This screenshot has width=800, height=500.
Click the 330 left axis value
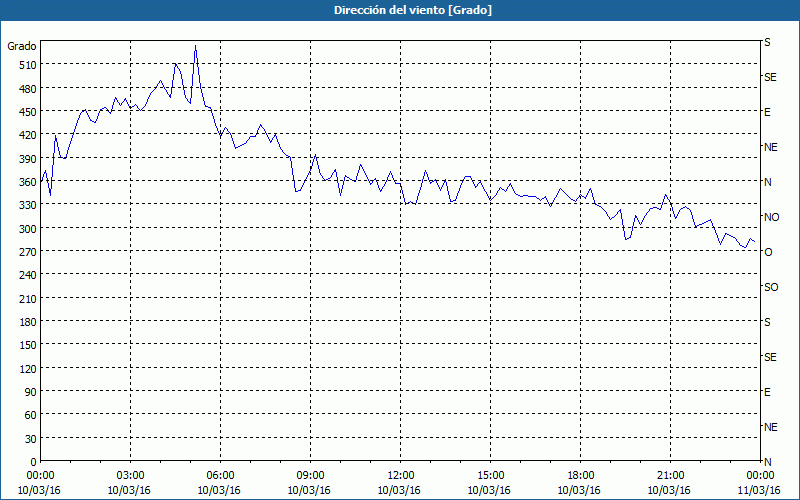[29, 205]
